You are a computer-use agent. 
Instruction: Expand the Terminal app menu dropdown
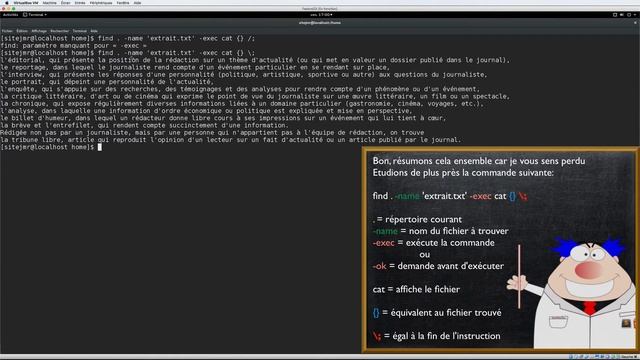tap(35, 15)
